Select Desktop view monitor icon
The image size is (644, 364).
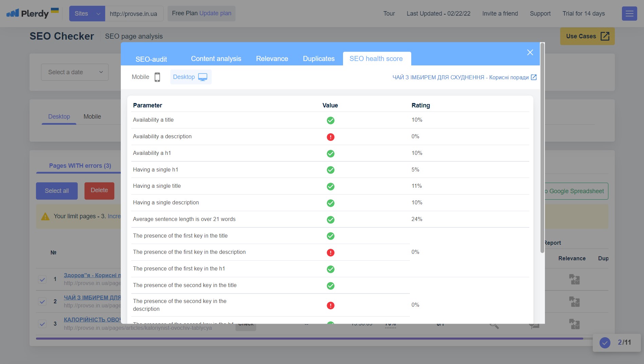click(x=203, y=77)
